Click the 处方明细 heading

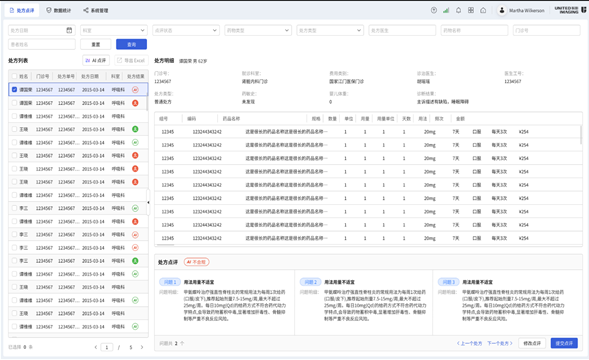(164, 61)
